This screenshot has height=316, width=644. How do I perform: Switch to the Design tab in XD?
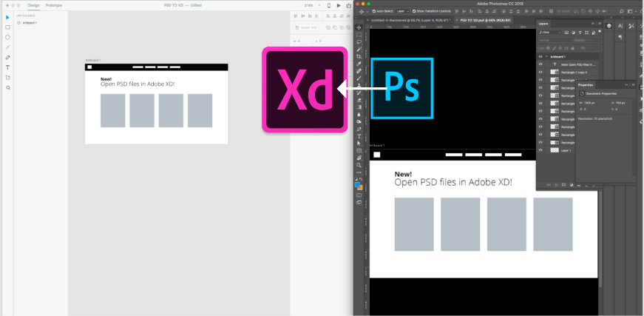[x=34, y=5]
